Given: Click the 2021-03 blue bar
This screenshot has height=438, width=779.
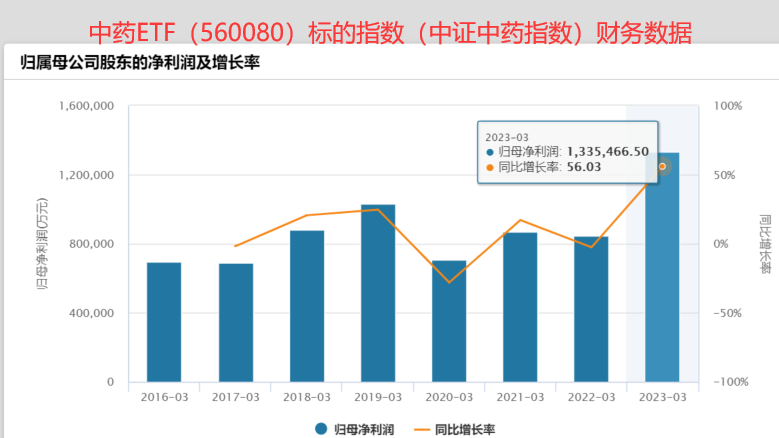Looking at the screenshot, I should point(520,307).
